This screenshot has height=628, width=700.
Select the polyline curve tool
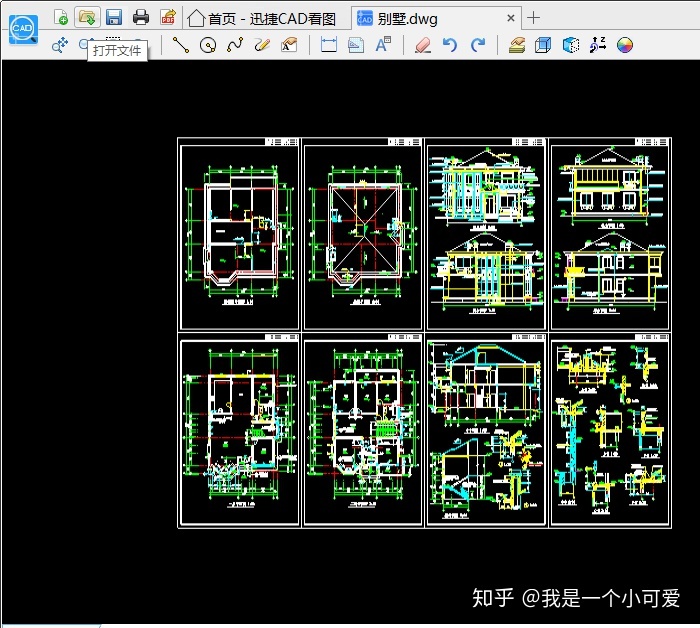point(235,45)
